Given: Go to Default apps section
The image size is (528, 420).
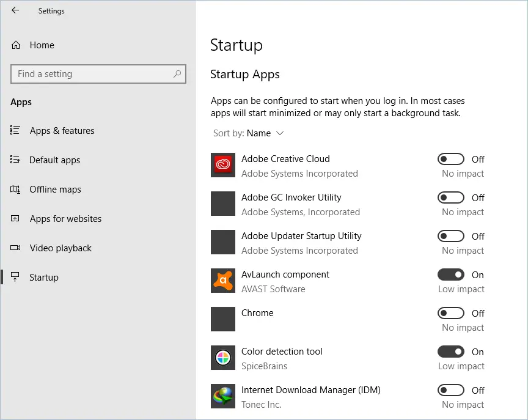Looking at the screenshot, I should 54,160.
